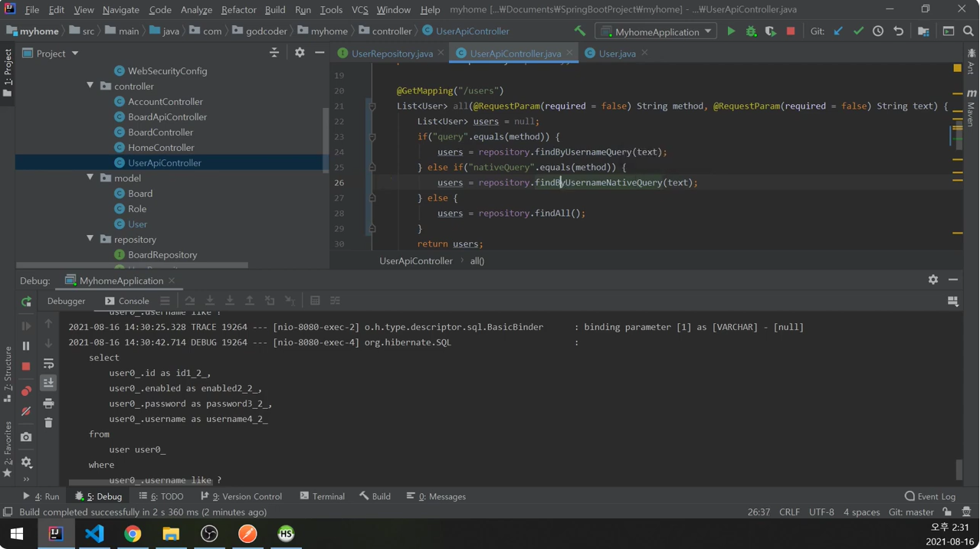Click Git: master branch in the status bar
The image size is (980, 549).
[910, 511]
